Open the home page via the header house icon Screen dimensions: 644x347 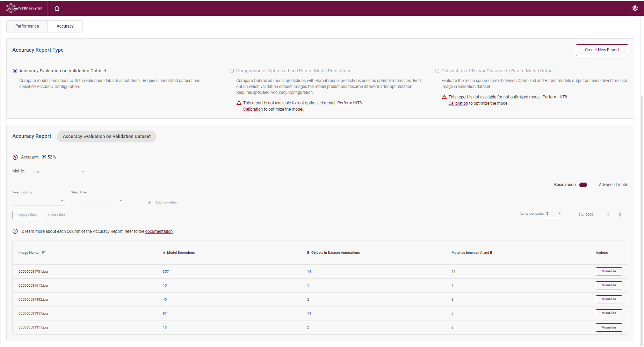click(57, 8)
